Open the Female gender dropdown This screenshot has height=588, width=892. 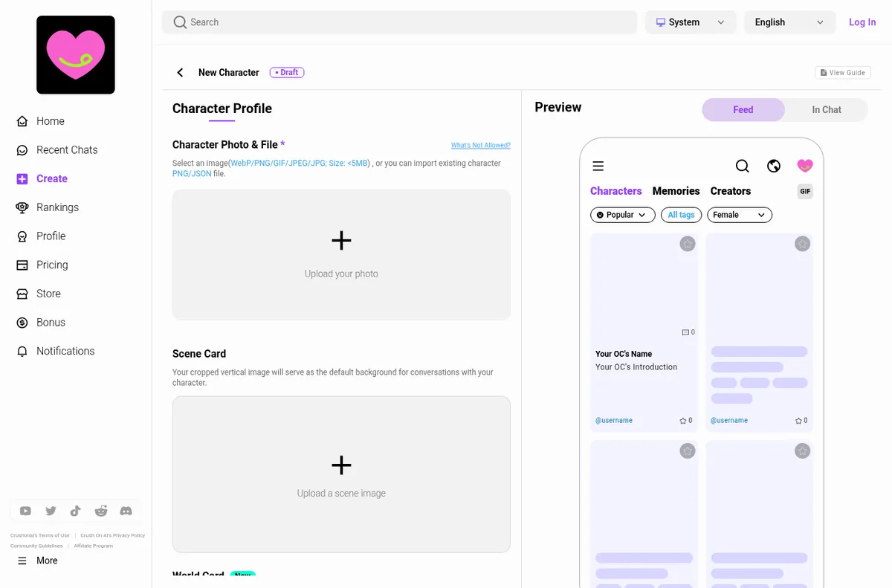pyautogui.click(x=740, y=215)
